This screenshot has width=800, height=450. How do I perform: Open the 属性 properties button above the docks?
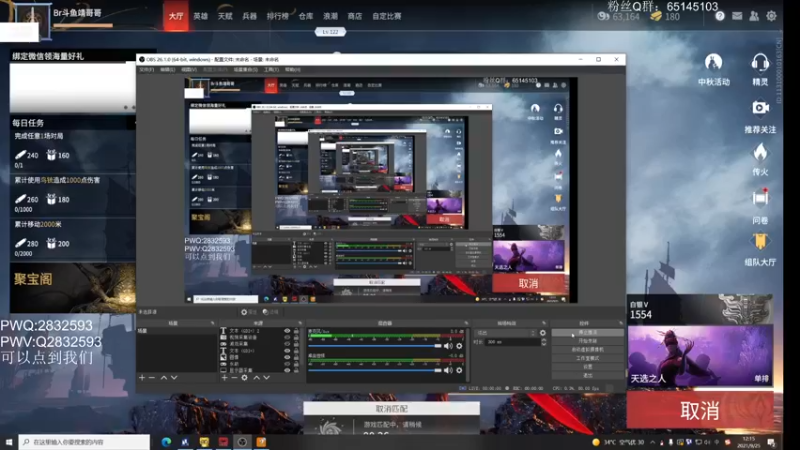[248, 312]
